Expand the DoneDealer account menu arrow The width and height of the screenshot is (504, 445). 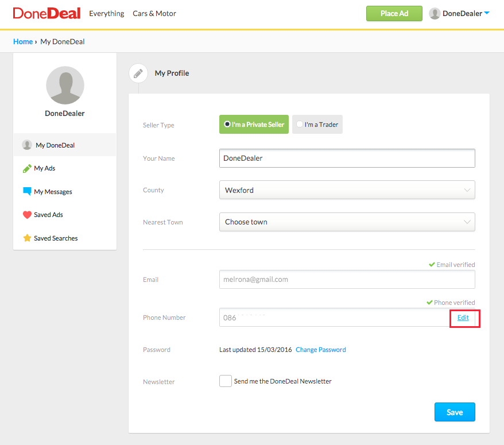[x=487, y=13]
